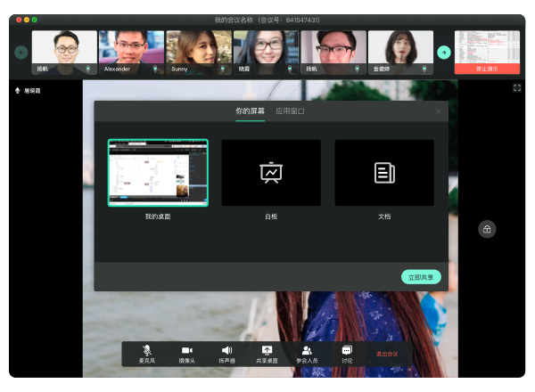Click the lock icon on right side

pyautogui.click(x=487, y=229)
